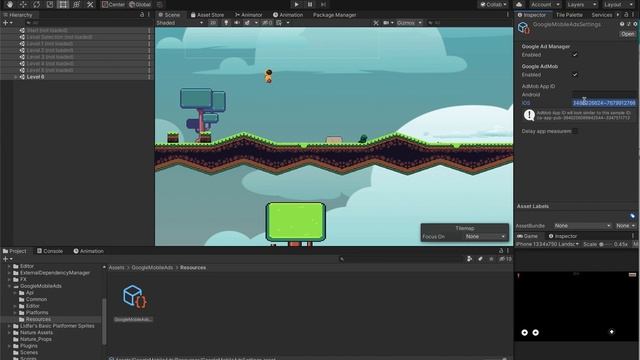Pause the game playback
640x360 pixels.
click(x=310, y=4)
